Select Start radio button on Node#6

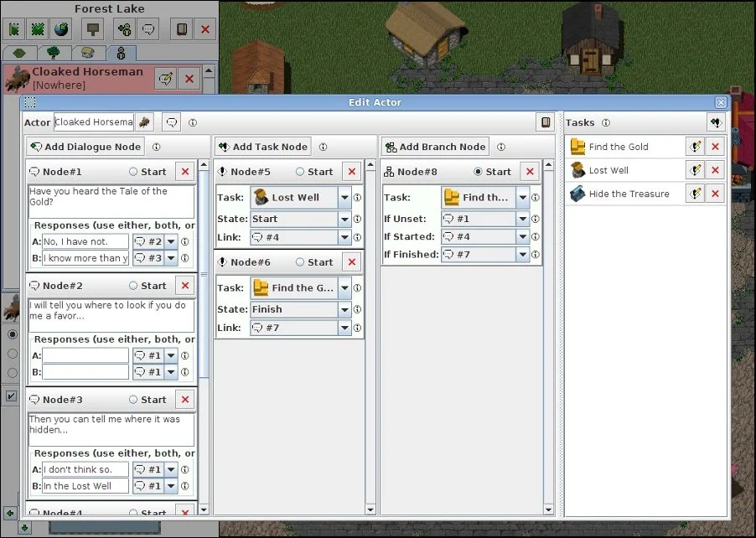[x=301, y=262]
